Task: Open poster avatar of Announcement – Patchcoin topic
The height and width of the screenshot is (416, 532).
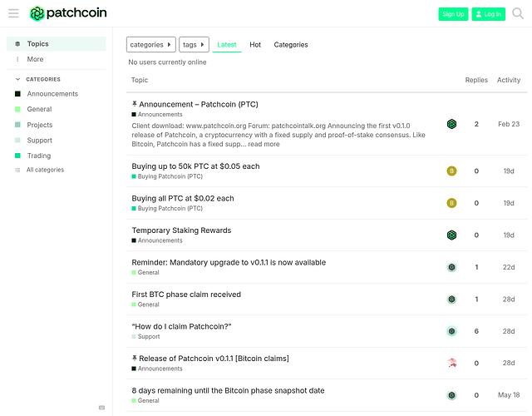Action: pos(451,124)
